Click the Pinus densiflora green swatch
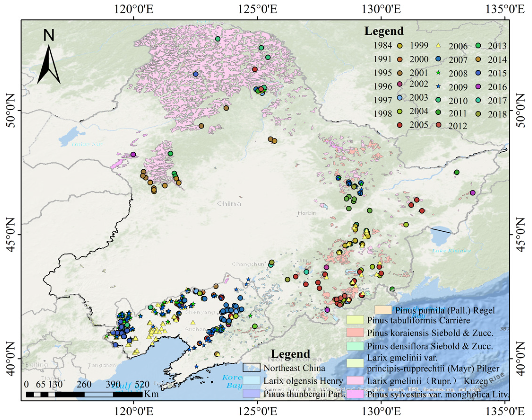The image size is (532, 420). (355, 346)
